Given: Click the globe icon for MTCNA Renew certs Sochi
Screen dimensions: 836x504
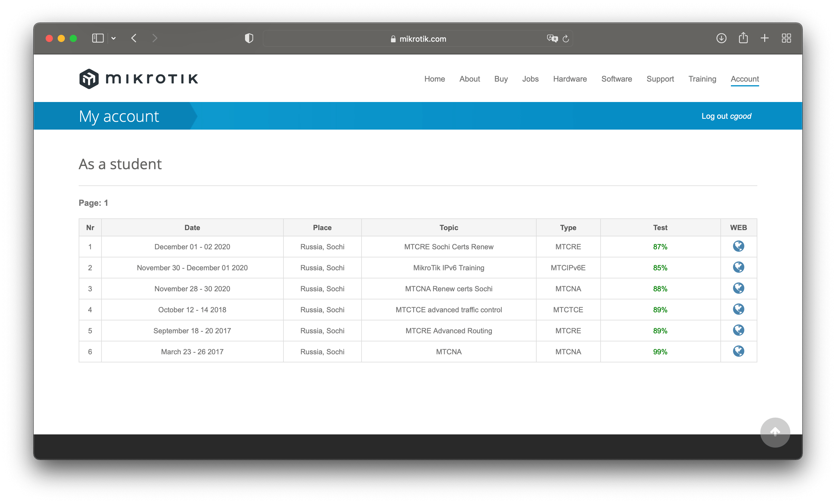Looking at the screenshot, I should (x=738, y=288).
